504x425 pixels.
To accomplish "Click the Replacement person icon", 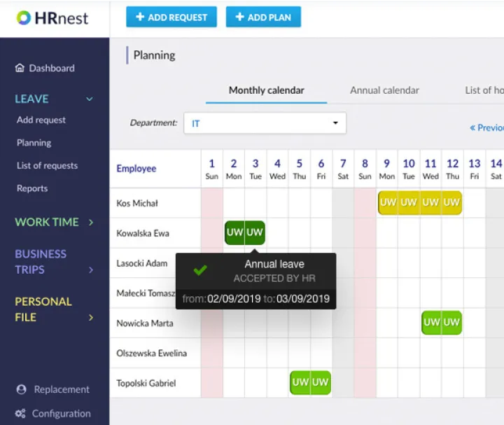I will coord(21,389).
